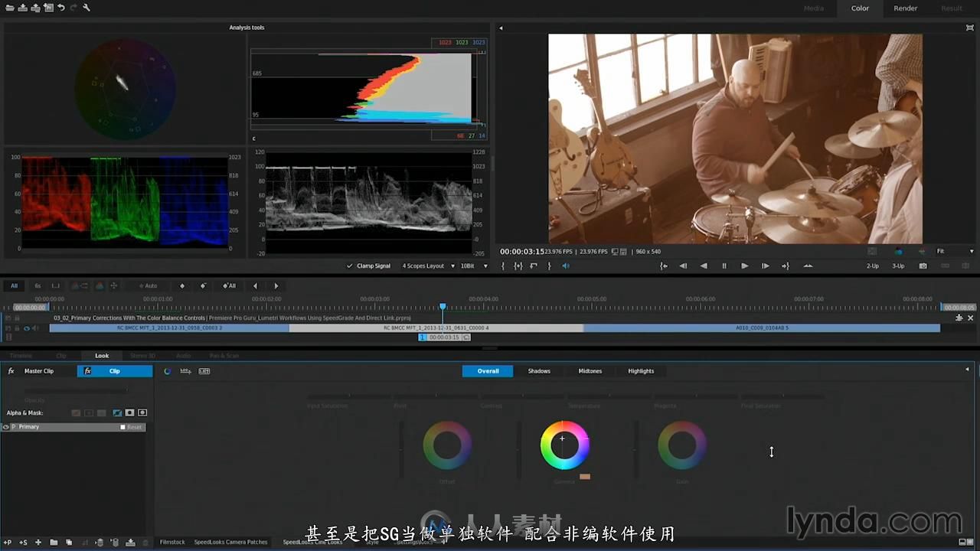
Task: Play the clip in reverse
Action: click(x=704, y=266)
